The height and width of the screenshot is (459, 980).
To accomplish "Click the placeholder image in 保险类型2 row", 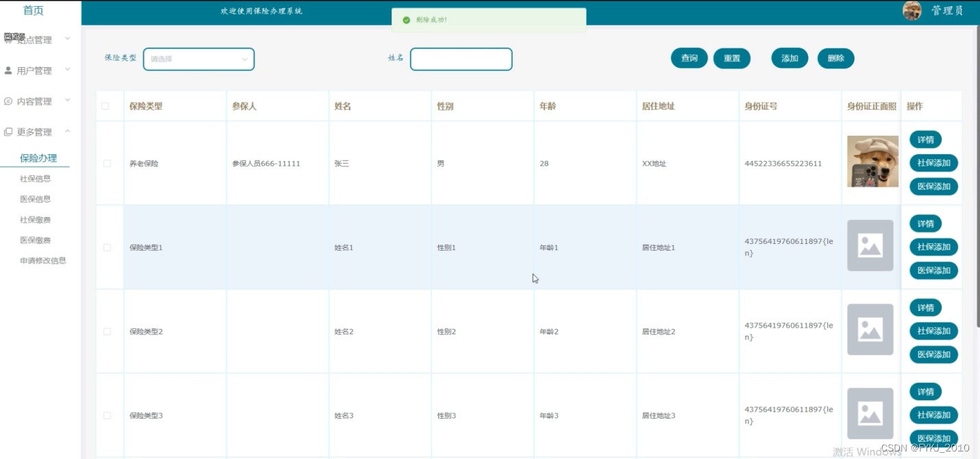I will pyautogui.click(x=870, y=330).
